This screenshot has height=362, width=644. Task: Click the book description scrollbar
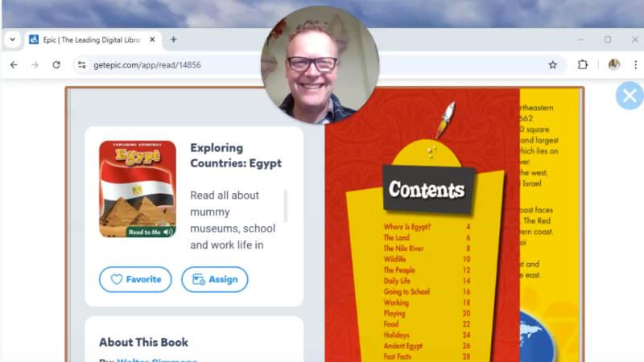286,206
